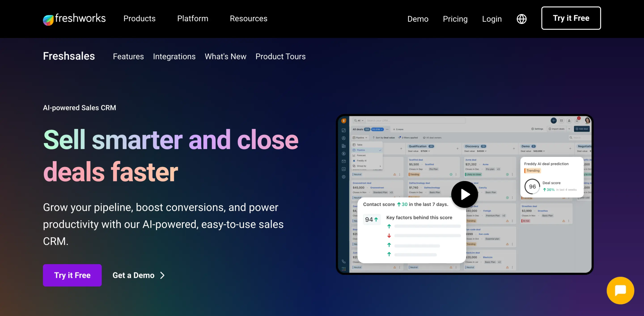
Task: Click the orange Freshsales app icon in CRM preview
Action: click(344, 121)
